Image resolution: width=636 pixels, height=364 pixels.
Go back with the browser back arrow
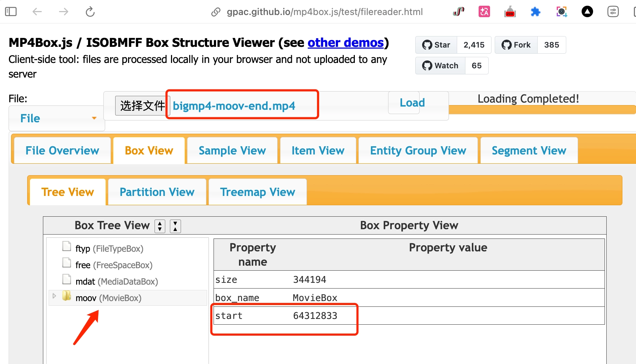pyautogui.click(x=37, y=12)
